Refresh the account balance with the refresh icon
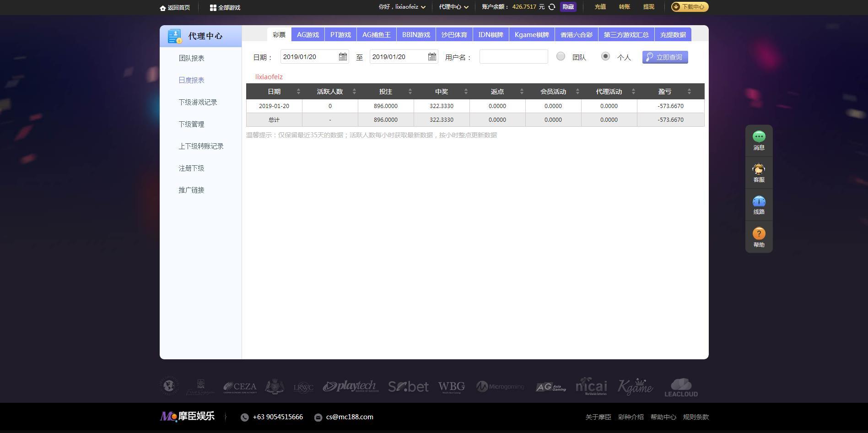 [x=552, y=7]
